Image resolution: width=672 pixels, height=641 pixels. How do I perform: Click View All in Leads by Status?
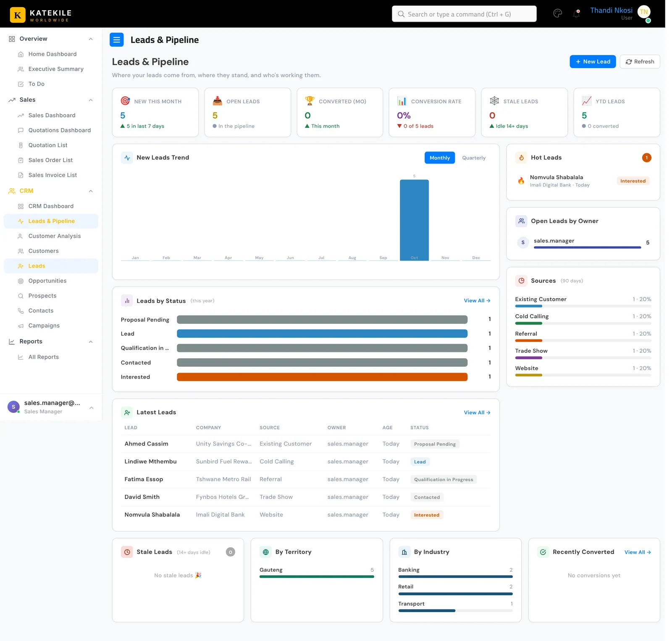point(477,301)
